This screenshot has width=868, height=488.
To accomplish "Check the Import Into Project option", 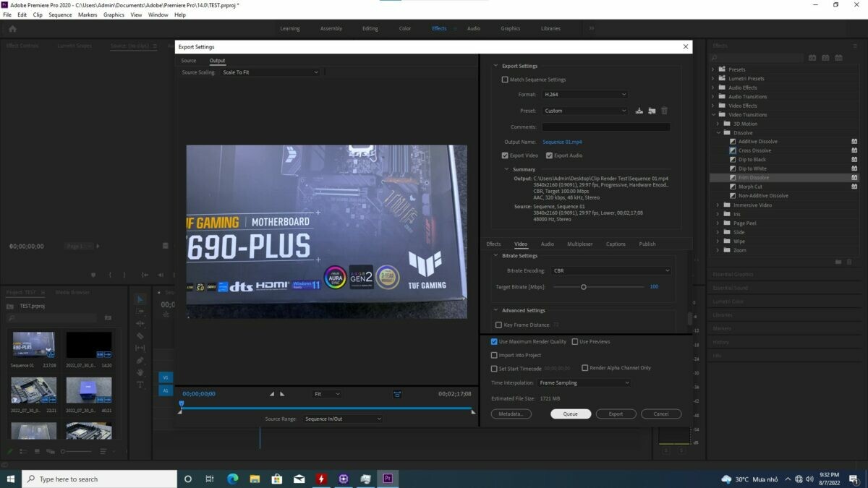I will [494, 355].
